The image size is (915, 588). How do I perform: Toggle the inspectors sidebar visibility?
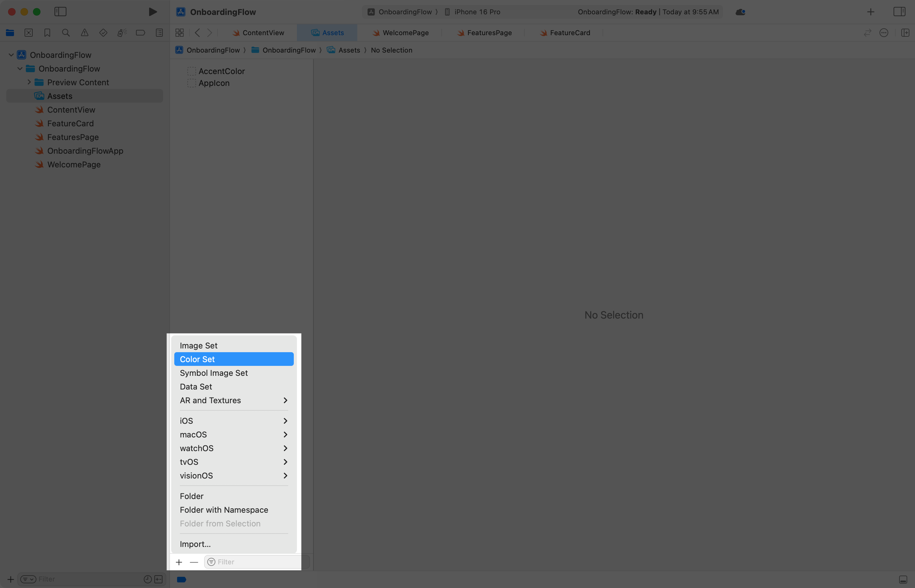(900, 12)
